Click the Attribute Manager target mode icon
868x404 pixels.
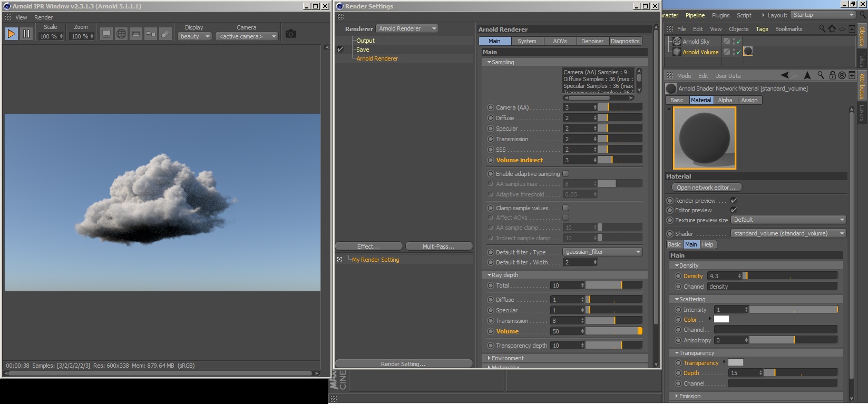click(x=842, y=75)
